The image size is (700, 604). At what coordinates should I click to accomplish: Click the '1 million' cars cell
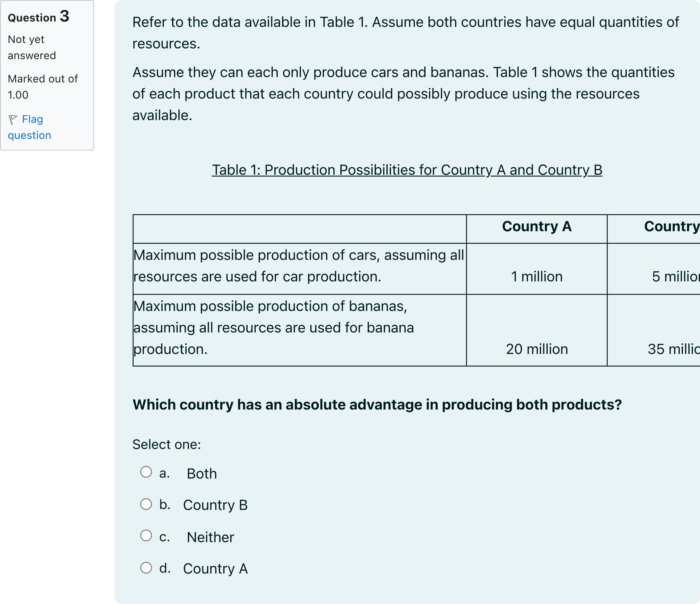537,277
